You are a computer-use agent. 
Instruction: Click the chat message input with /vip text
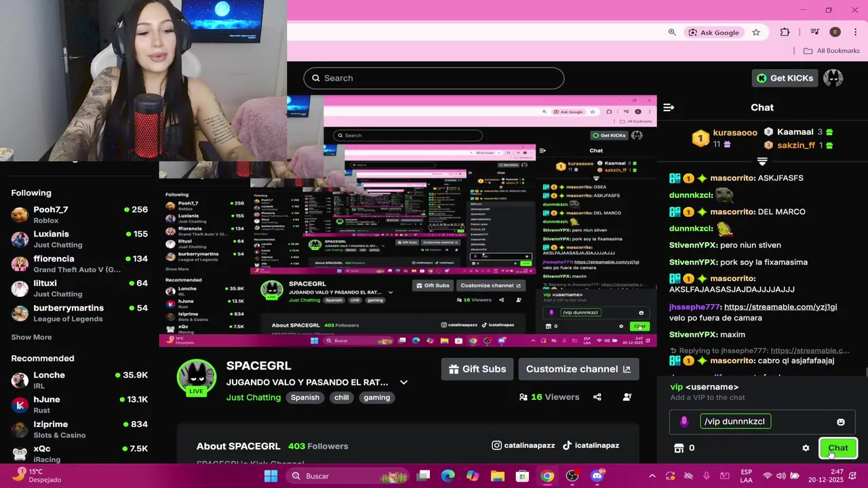click(762, 422)
